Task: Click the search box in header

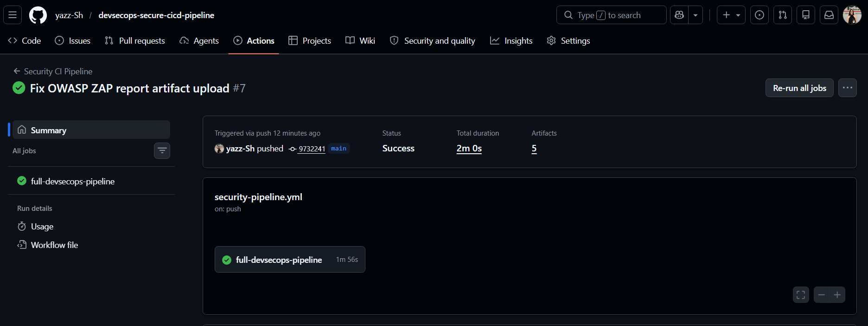Action: (x=611, y=15)
